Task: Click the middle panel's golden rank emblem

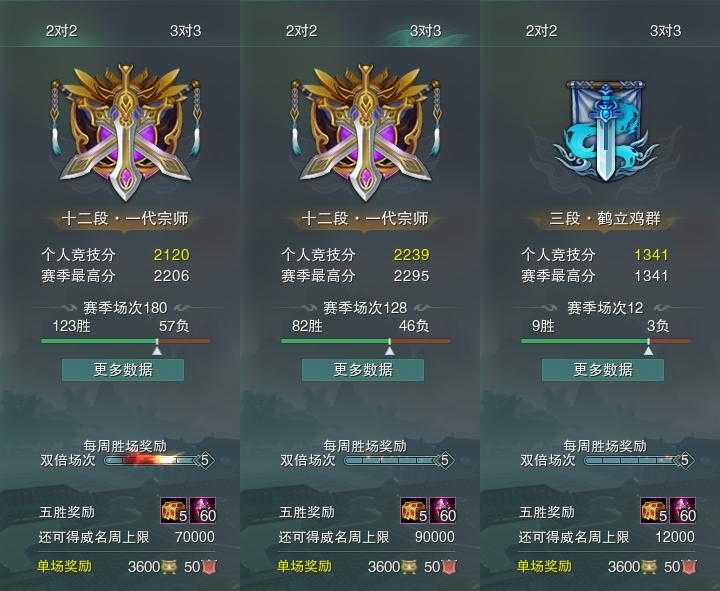Action: coord(365,133)
